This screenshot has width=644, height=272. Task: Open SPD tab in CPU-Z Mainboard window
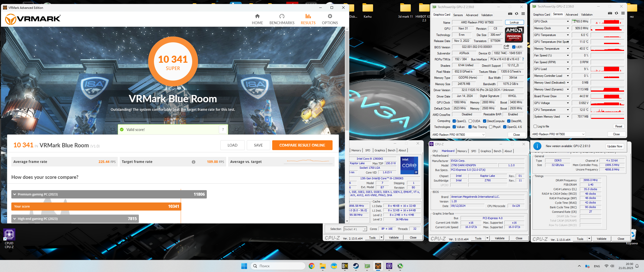[473, 151]
